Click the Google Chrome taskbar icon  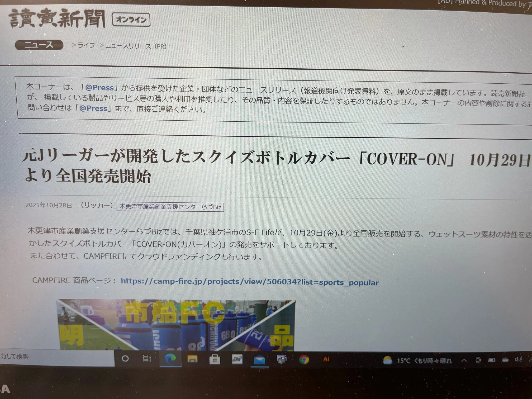pyautogui.click(x=304, y=360)
